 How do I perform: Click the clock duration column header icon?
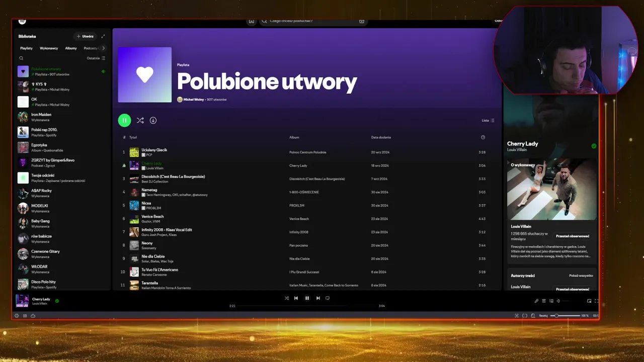(x=482, y=137)
